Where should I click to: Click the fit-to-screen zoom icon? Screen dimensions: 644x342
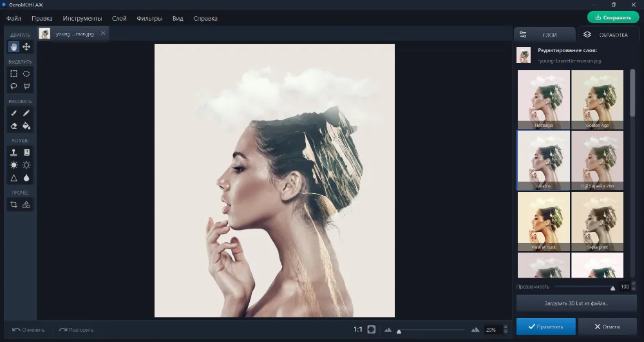tap(372, 330)
